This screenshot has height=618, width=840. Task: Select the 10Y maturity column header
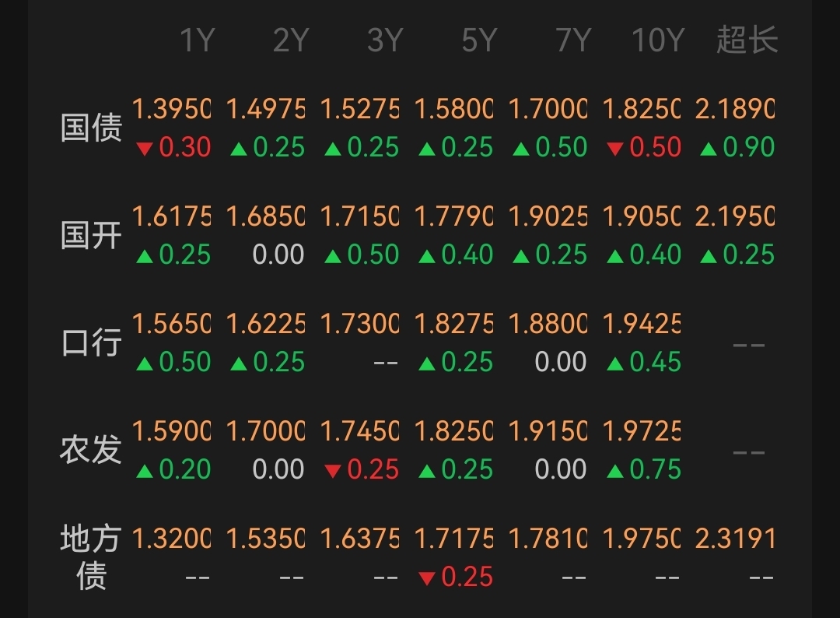pyautogui.click(x=657, y=40)
